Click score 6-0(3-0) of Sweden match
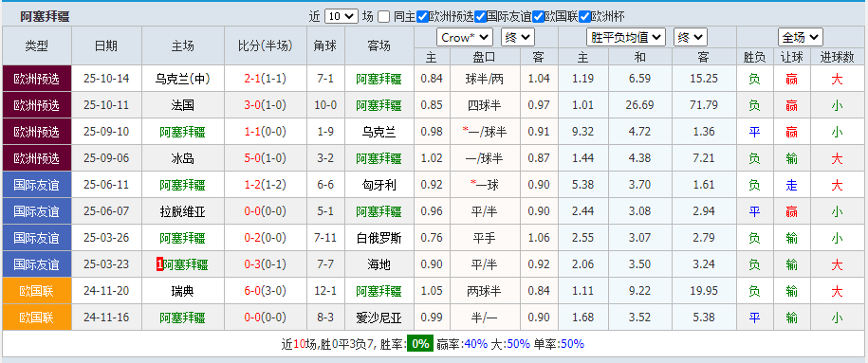This screenshot has width=868, height=363. pos(266,291)
